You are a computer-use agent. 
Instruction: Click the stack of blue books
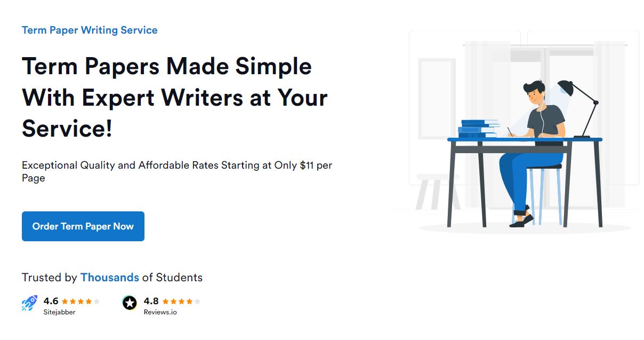click(x=478, y=130)
